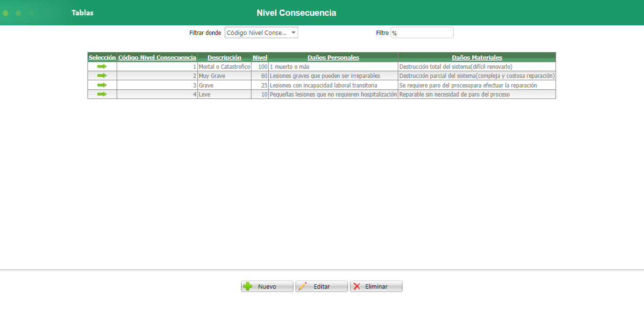Sort by the Daños Materiales header
The width and height of the screenshot is (644, 314).
[477, 57]
